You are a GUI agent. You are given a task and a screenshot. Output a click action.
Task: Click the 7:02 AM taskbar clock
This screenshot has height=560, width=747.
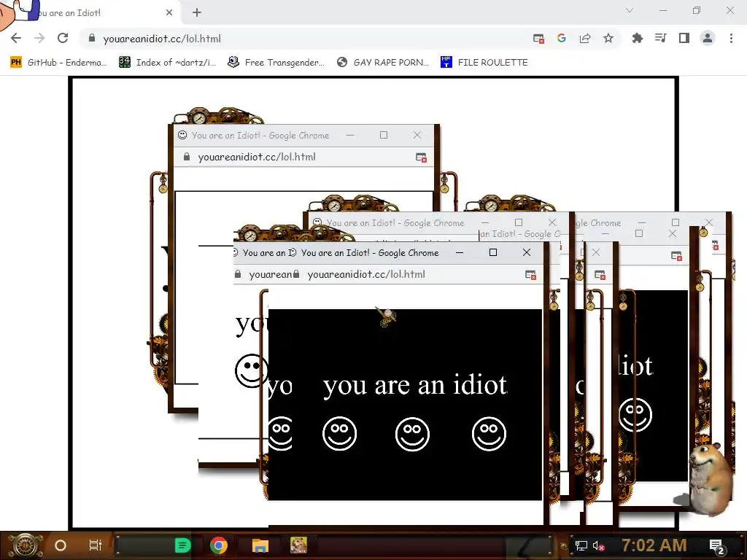654,545
